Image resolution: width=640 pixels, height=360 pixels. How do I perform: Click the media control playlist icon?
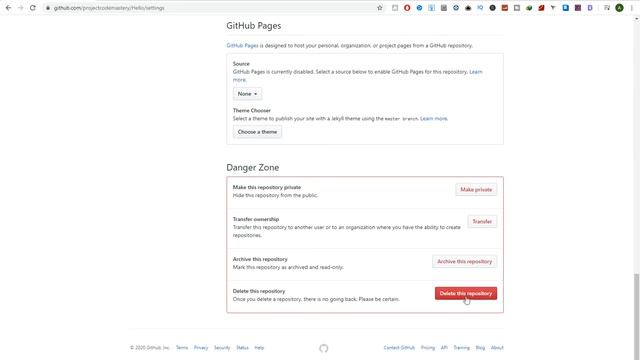pos(607,8)
